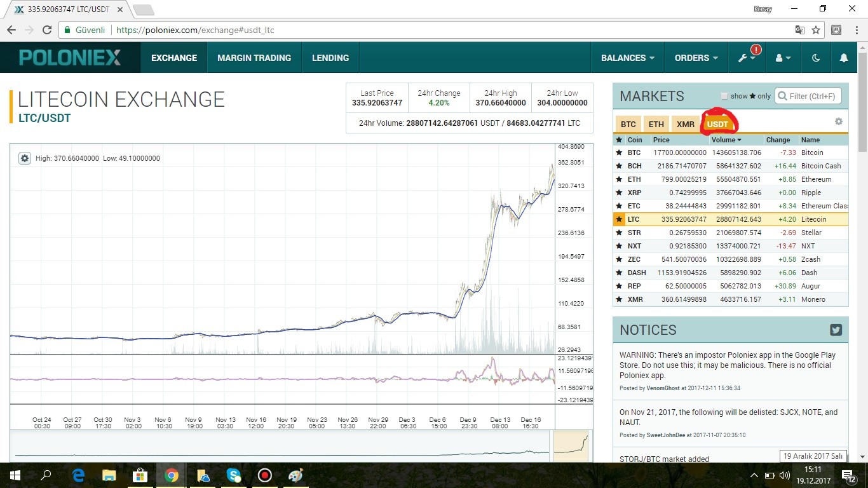The height and width of the screenshot is (488, 868).
Task: Toggle the XRP row favorite star
Action: click(619, 193)
